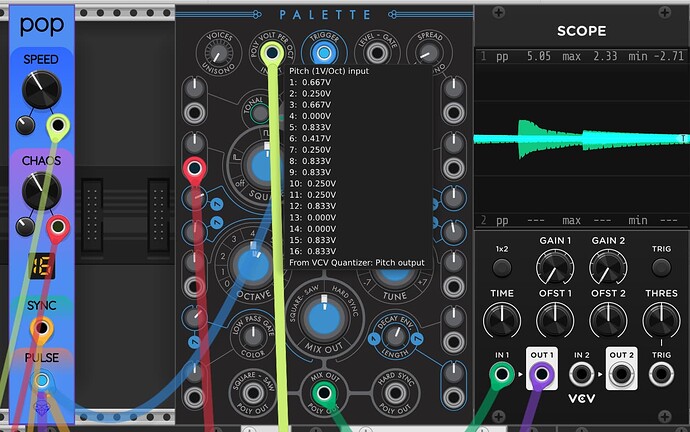This screenshot has width=690, height=432.
Task: Click the blue PULSE jack on Pop
Action: [42, 381]
